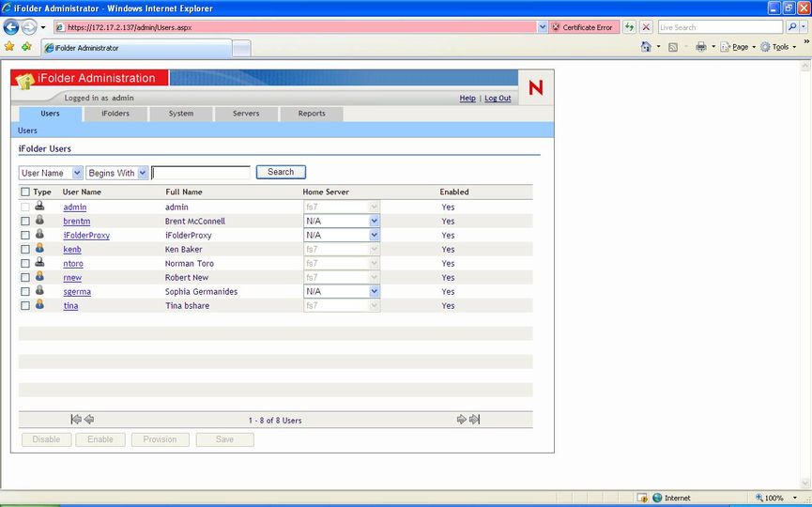Click the RSS feeds toolbar icon
The height and width of the screenshot is (507, 812).
pyautogui.click(x=673, y=47)
